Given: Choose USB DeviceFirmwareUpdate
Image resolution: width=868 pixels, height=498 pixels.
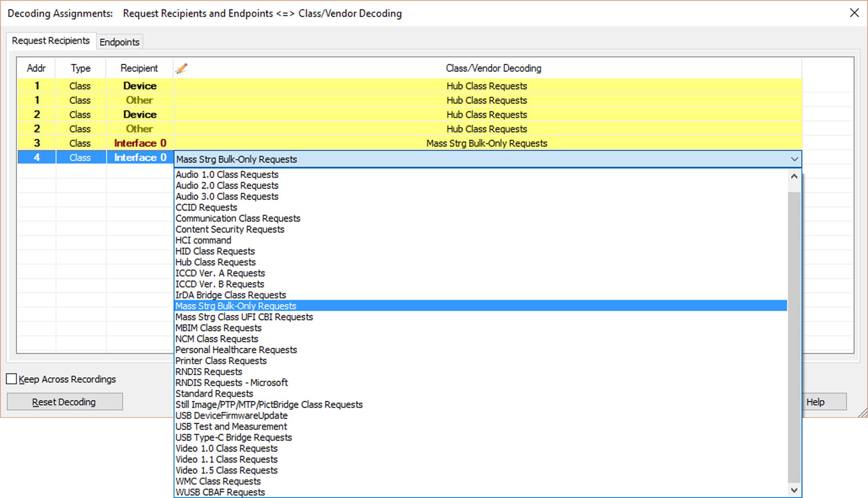Looking at the screenshot, I should tap(481, 415).
